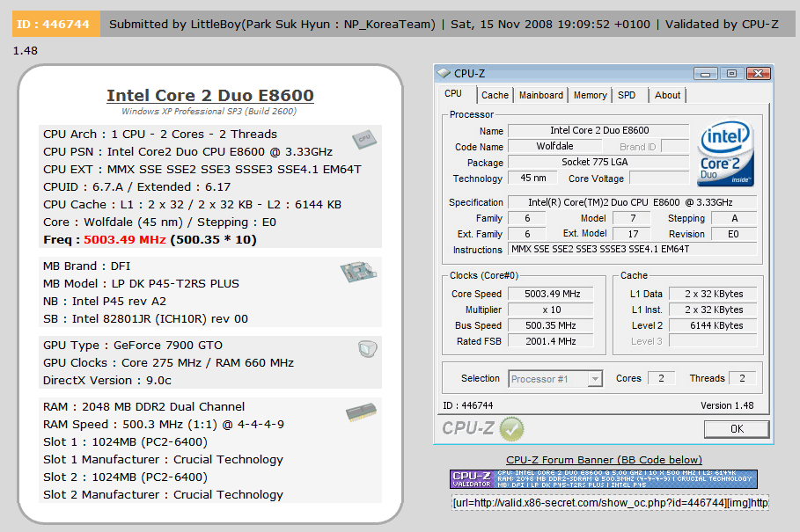The width and height of the screenshot is (800, 532).
Task: Click 'Slot 1 Manufacturer : Crucial Technology' line
Action: (164, 460)
